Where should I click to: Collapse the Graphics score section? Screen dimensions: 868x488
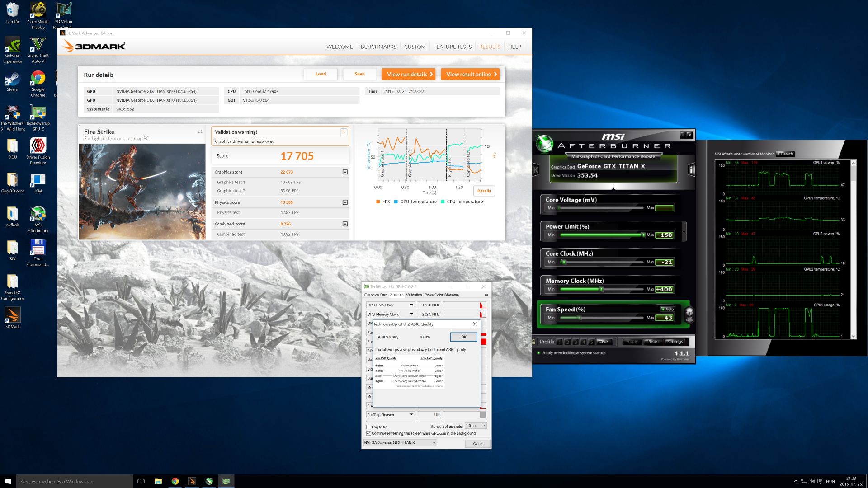coord(345,172)
